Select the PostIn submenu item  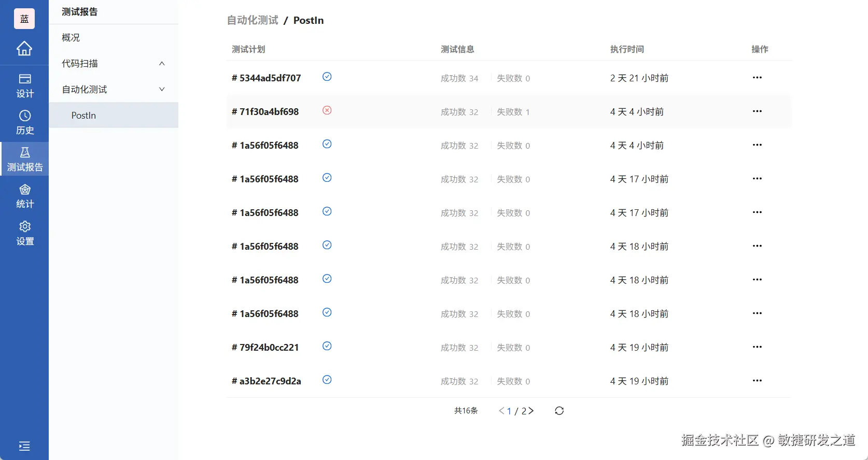click(x=114, y=115)
